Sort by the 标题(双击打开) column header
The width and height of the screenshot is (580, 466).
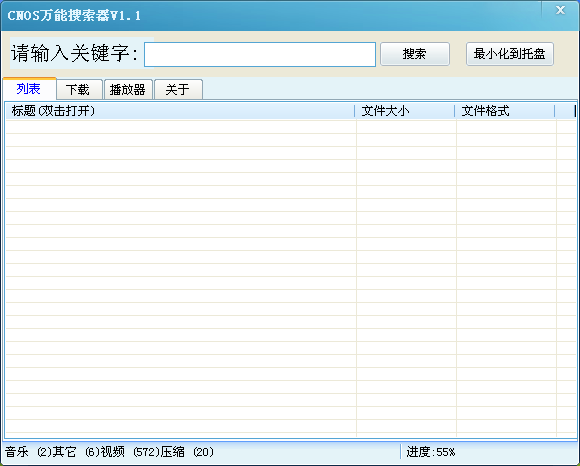tap(180, 111)
